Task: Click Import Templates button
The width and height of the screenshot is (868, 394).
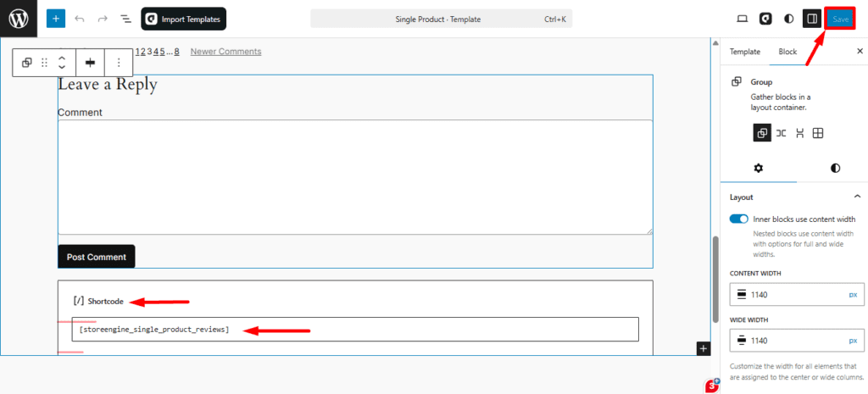Action: 184,19
